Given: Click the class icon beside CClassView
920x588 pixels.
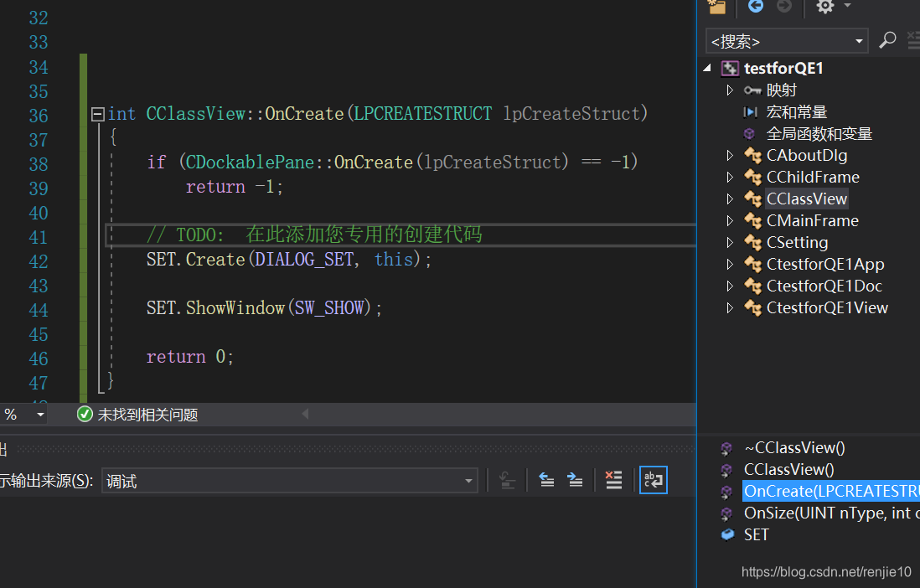Looking at the screenshot, I should [752, 199].
